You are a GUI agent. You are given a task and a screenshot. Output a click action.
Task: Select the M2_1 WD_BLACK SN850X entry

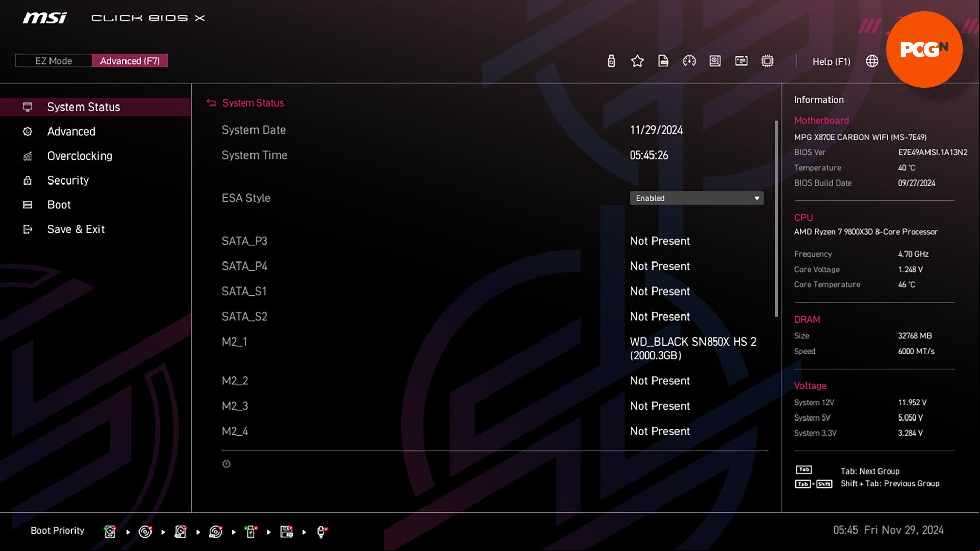tap(492, 349)
